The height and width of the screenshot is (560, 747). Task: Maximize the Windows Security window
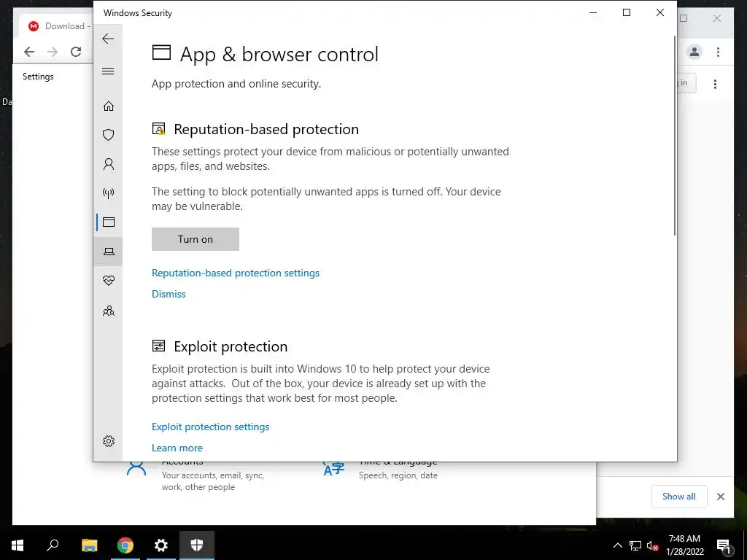coord(627,13)
